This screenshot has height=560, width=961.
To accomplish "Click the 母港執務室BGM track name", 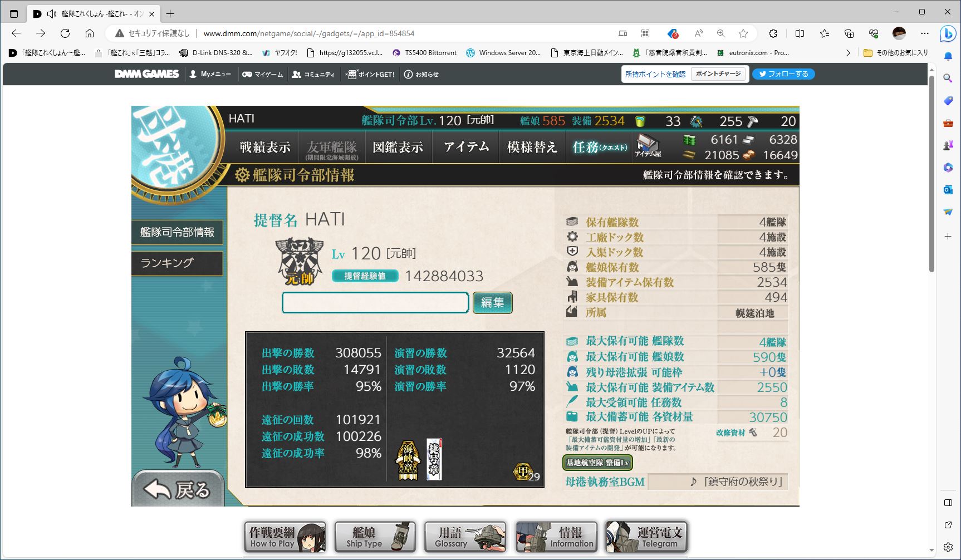I will (718, 482).
